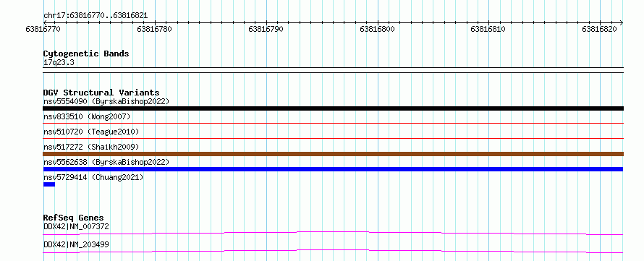
Task: Click the 17q23.3 band label
Action: point(59,63)
